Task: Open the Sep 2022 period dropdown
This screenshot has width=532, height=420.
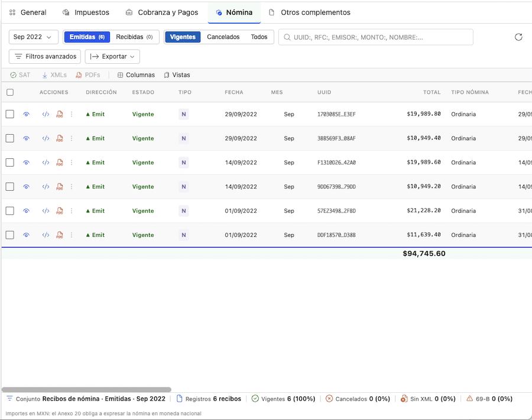Action: [x=33, y=37]
